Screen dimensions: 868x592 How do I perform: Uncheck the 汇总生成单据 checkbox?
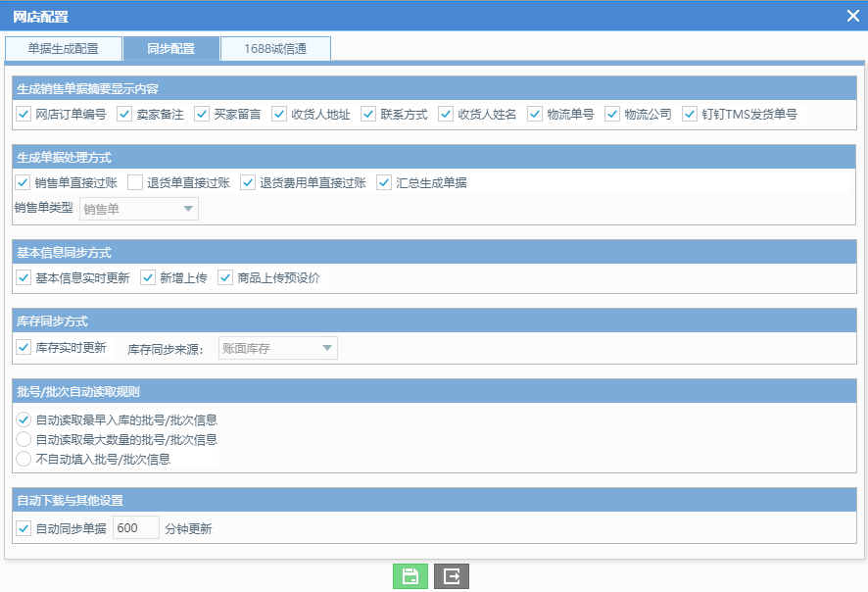pyautogui.click(x=384, y=182)
